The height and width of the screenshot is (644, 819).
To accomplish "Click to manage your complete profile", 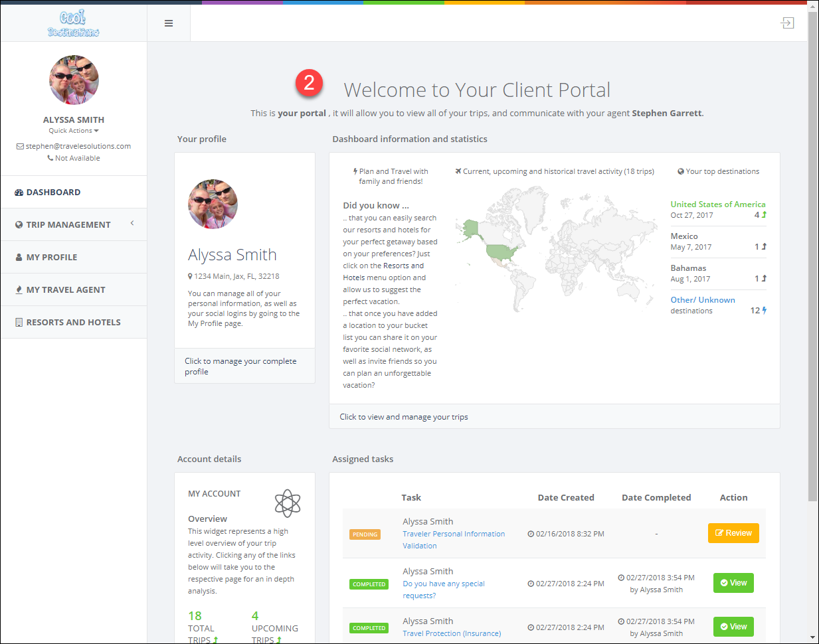I will coord(240,366).
